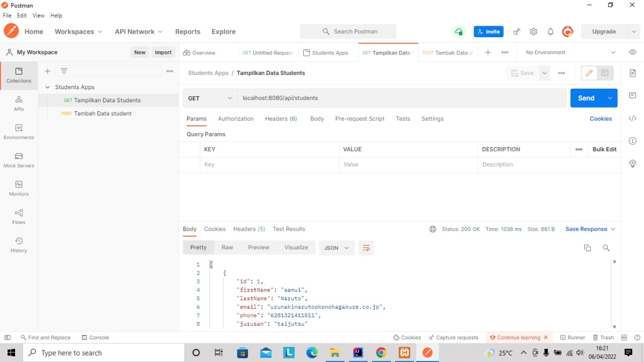
Task: Collapse the Students Apps collection
Action: [47, 87]
